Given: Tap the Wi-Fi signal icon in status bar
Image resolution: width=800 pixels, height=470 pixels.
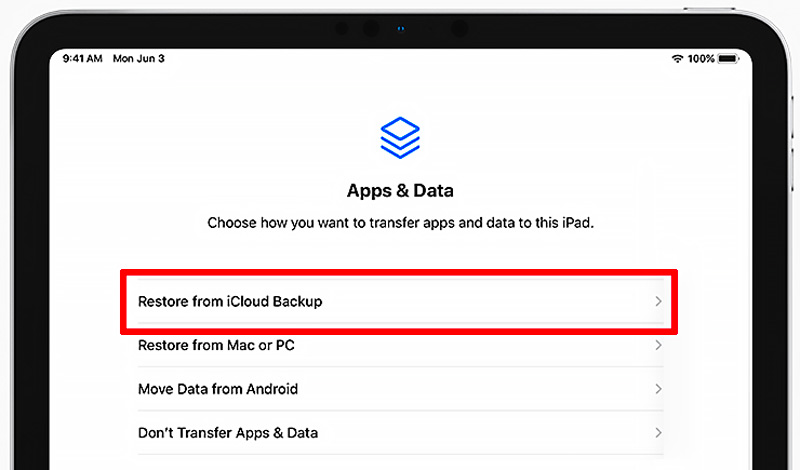Looking at the screenshot, I should point(677,59).
